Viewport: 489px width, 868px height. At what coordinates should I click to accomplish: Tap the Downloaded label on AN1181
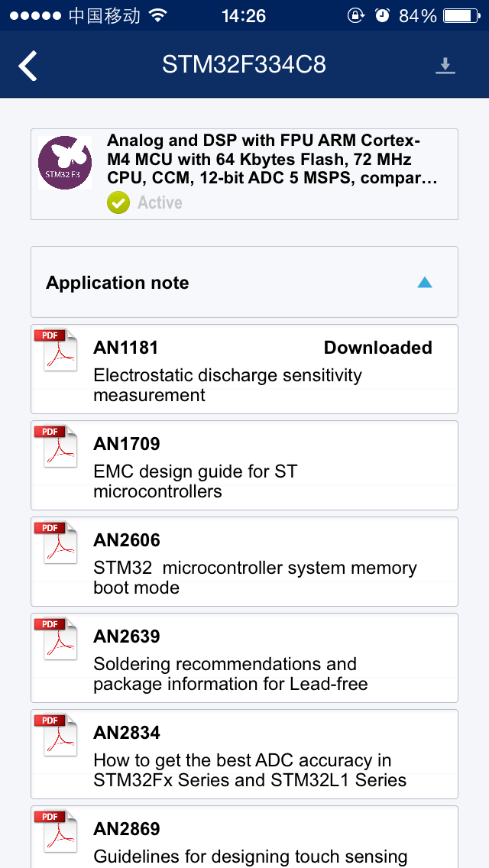[377, 348]
